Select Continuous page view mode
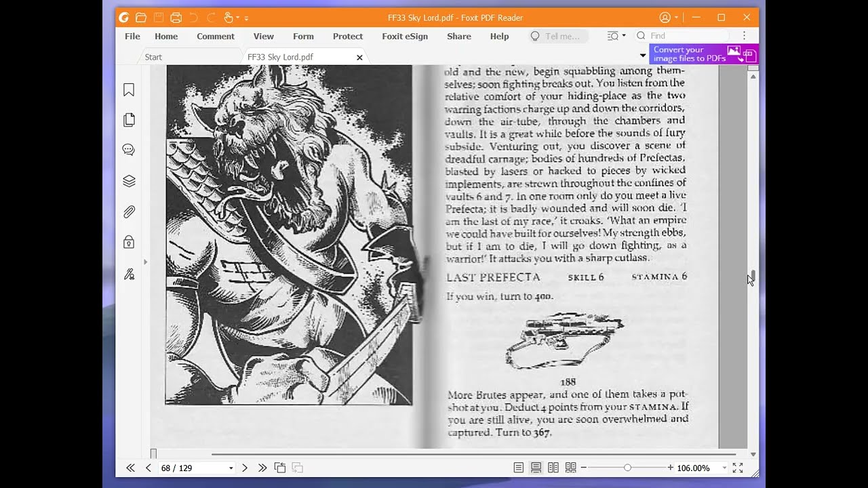The image size is (868, 488). (536, 468)
